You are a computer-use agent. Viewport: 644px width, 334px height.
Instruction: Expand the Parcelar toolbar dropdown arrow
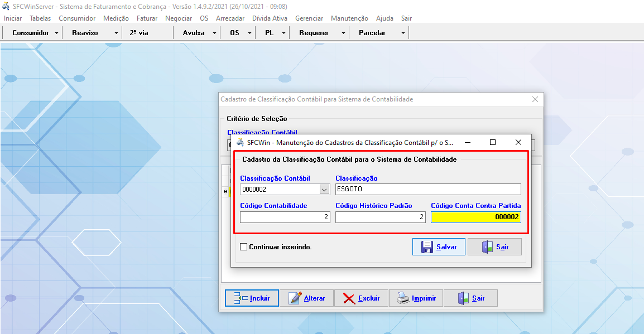(x=403, y=33)
